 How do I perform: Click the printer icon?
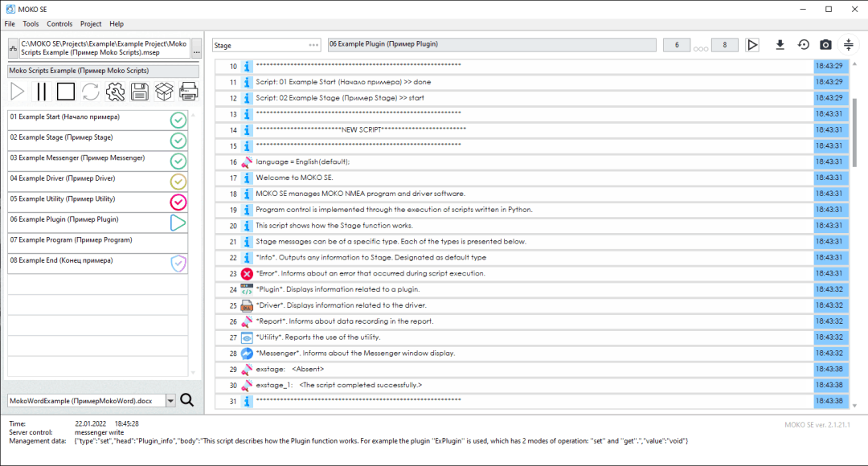pyautogui.click(x=188, y=92)
